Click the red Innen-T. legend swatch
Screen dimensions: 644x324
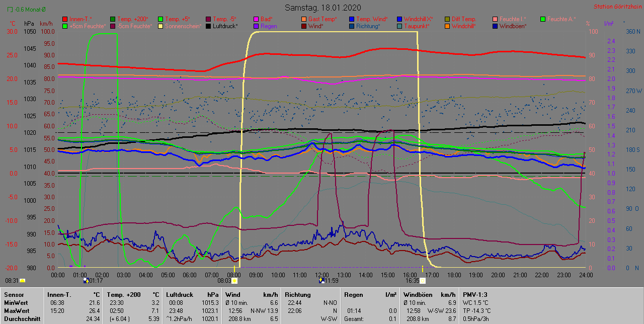click(x=65, y=19)
